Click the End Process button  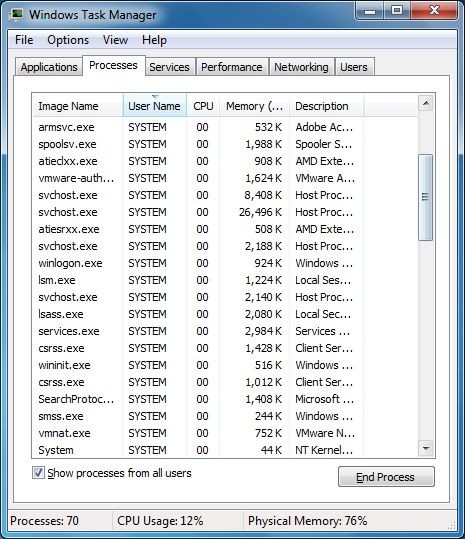point(386,476)
